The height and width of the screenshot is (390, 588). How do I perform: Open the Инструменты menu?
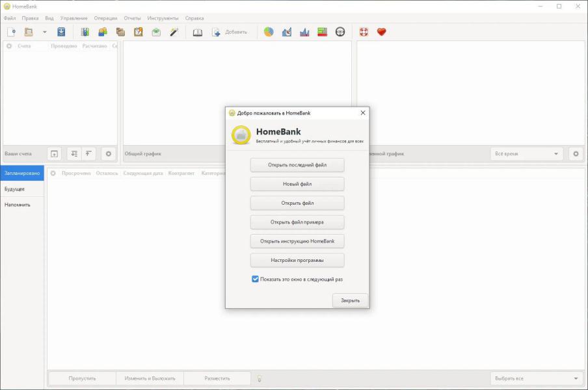163,18
